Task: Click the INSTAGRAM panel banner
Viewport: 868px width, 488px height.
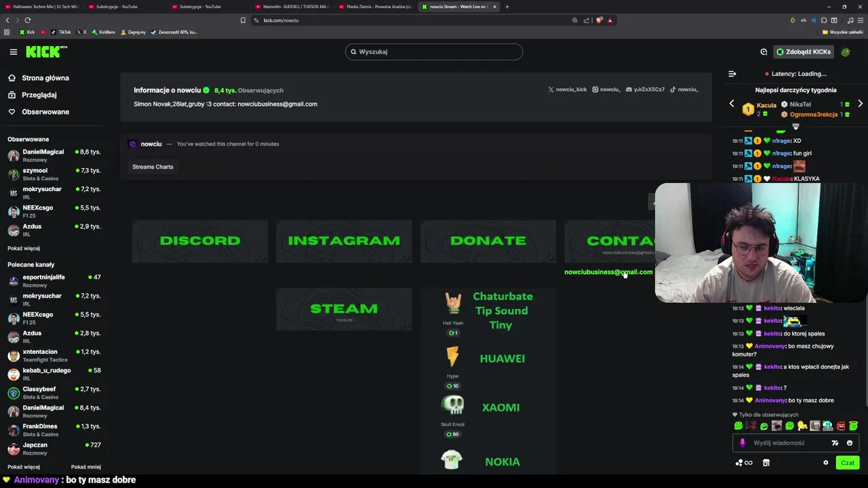Action: pyautogui.click(x=344, y=241)
